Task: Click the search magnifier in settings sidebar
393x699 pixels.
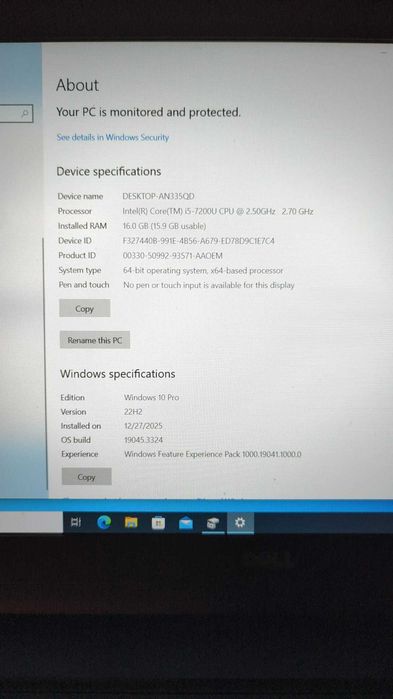Action: coord(25,114)
